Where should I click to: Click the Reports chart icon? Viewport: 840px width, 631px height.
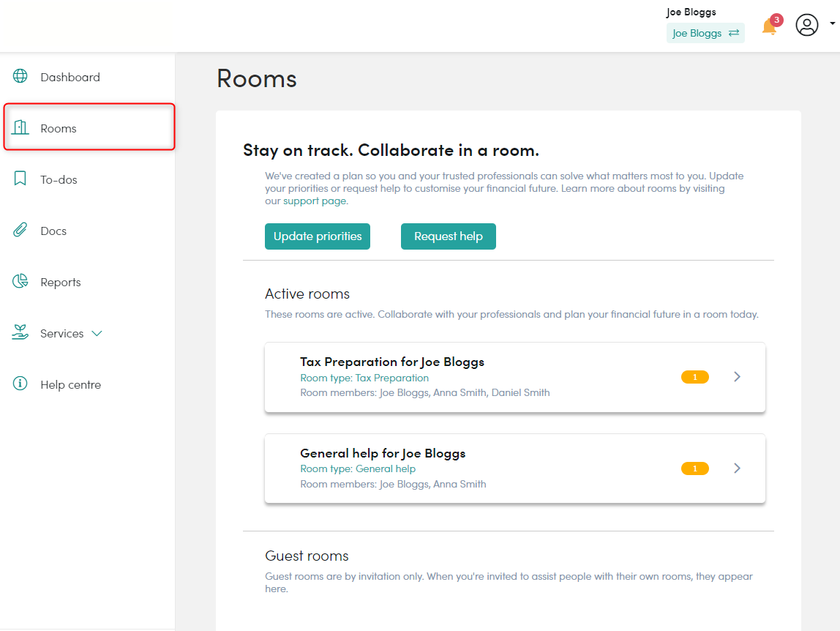pos(20,281)
